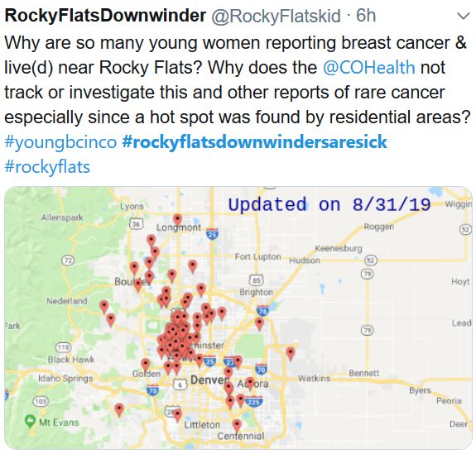Select the red pin on Golden
Screen dimensions: 476x454
point(146,364)
